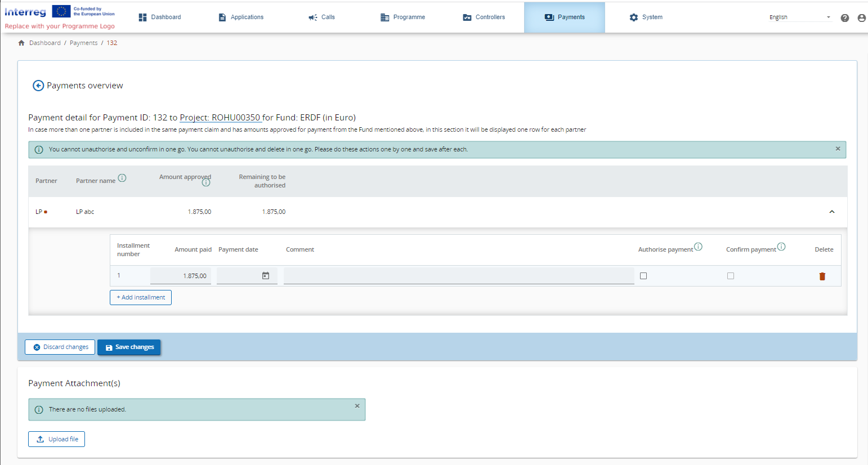Click info icon beside Partner name
Viewport: 868px width, 465px height.
point(122,178)
